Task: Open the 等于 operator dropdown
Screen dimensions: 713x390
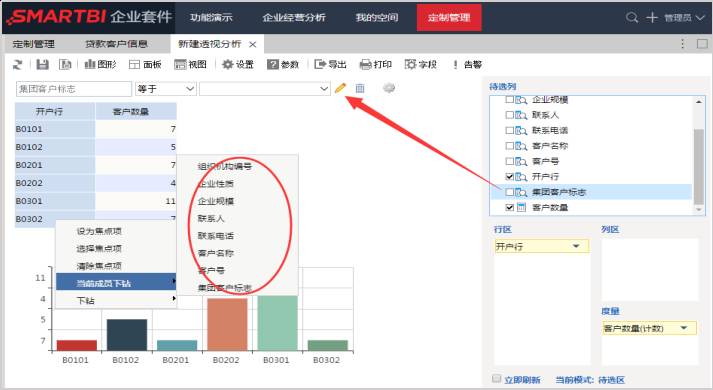Action: (x=166, y=89)
